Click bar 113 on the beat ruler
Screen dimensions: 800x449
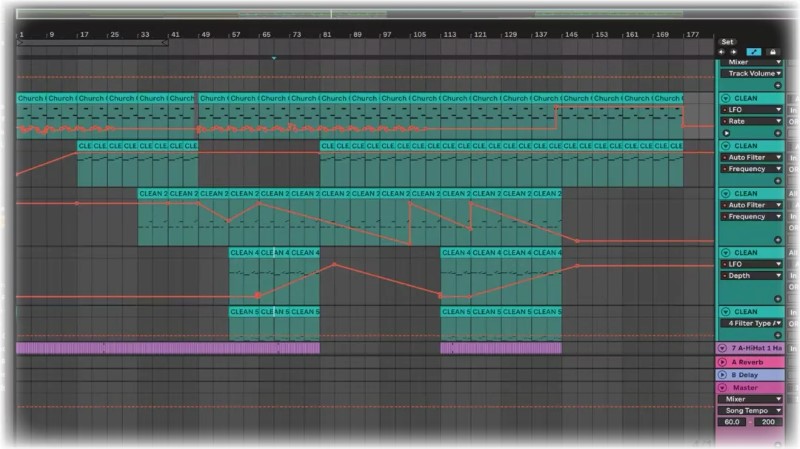[x=449, y=35]
